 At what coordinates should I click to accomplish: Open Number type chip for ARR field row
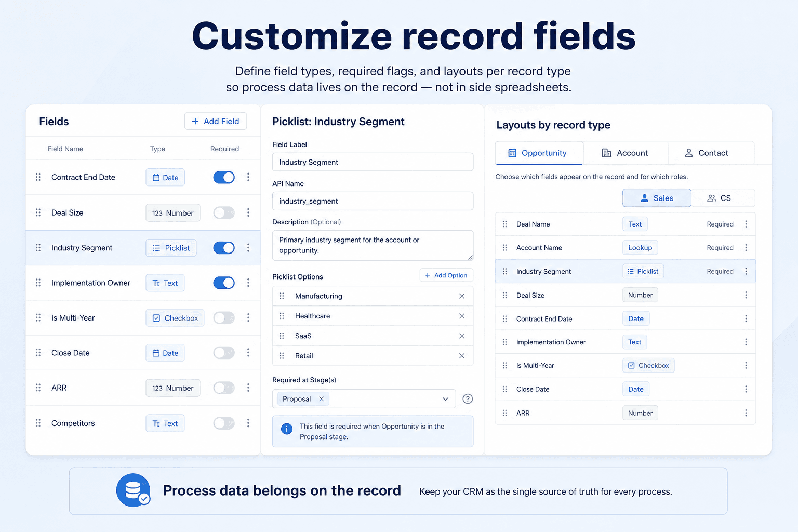pos(173,388)
